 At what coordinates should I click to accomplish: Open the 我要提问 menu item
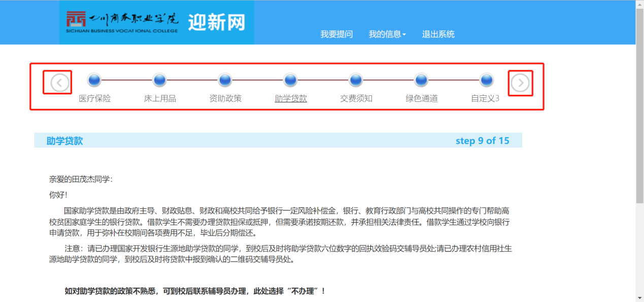tap(336, 34)
